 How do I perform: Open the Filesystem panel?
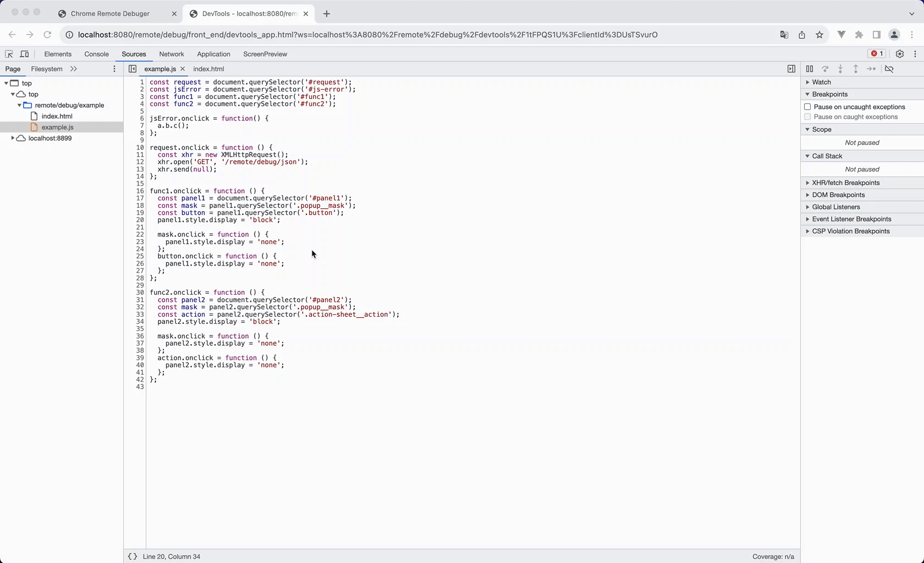[x=47, y=69]
